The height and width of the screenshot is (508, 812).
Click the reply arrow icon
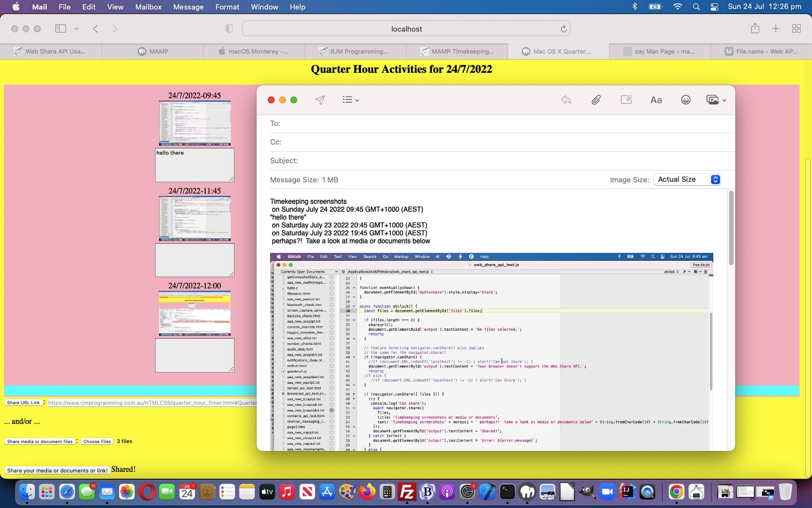pyautogui.click(x=566, y=100)
